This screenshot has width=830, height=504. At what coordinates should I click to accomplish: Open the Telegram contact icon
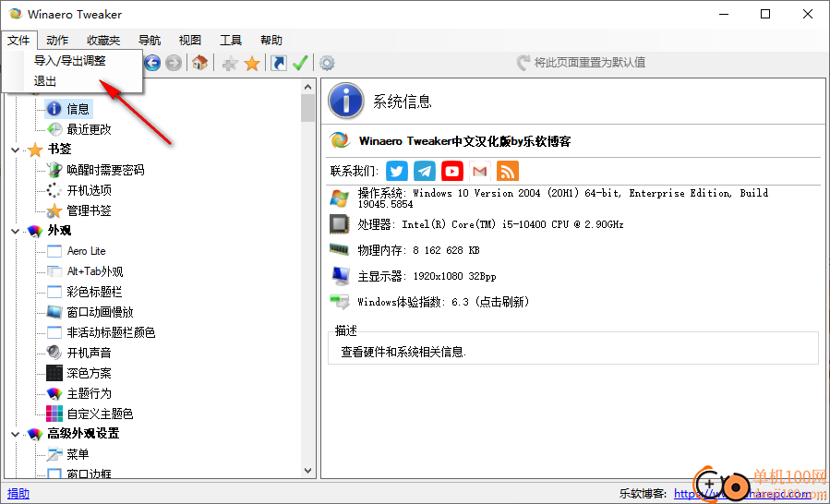point(425,171)
